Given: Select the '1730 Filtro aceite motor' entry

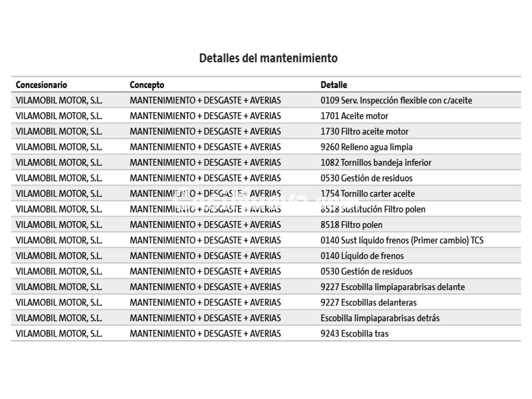Looking at the screenshot, I should [x=364, y=131].
